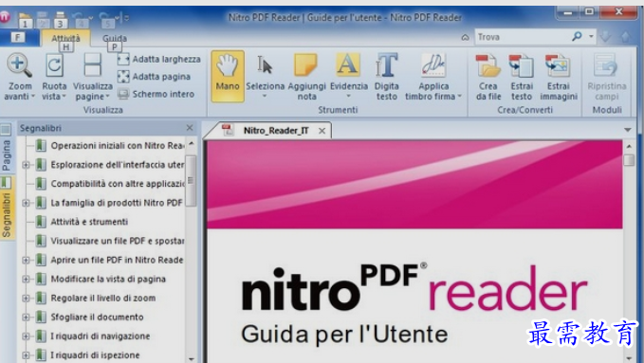Expand La famiglia di prodotti bookmark
Image resolution: width=644 pixels, height=363 pixels.
26,203
